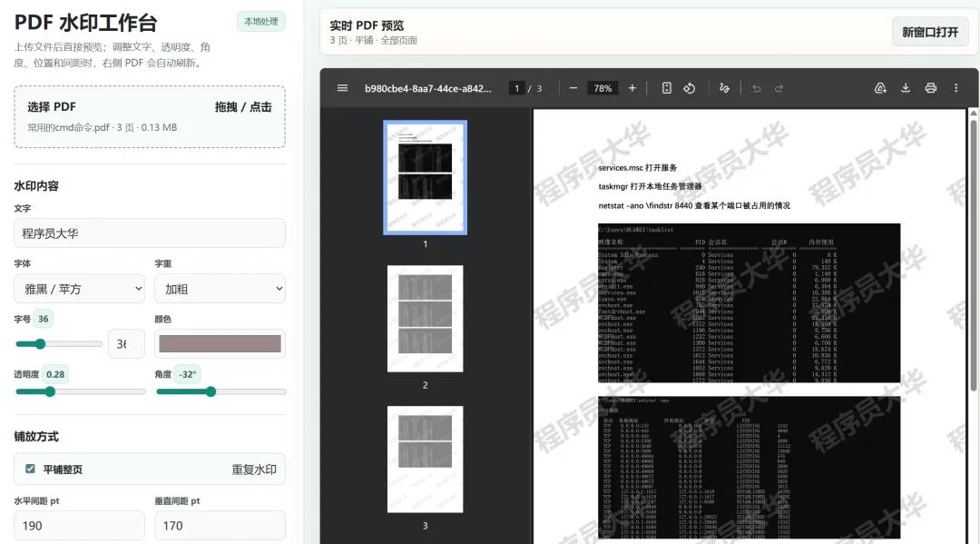980x544 pixels.
Task: Click the redo icon in PDF toolbar
Action: coord(779,88)
